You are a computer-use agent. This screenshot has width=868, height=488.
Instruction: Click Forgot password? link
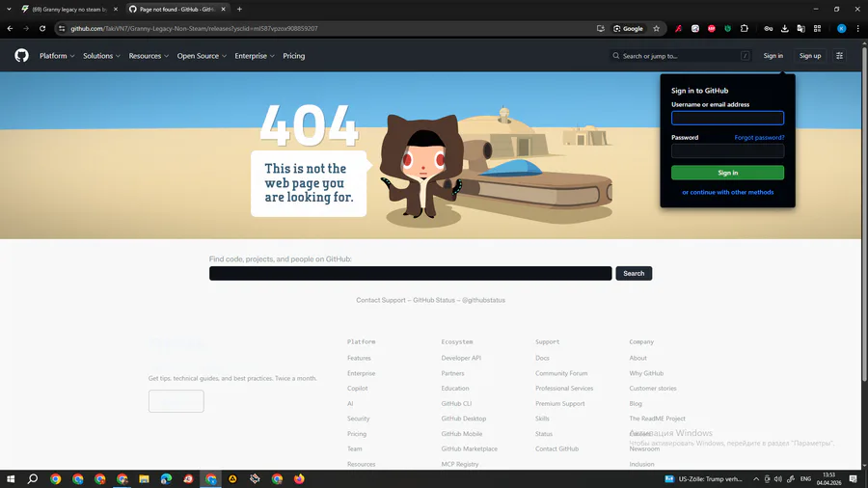pyautogui.click(x=759, y=137)
